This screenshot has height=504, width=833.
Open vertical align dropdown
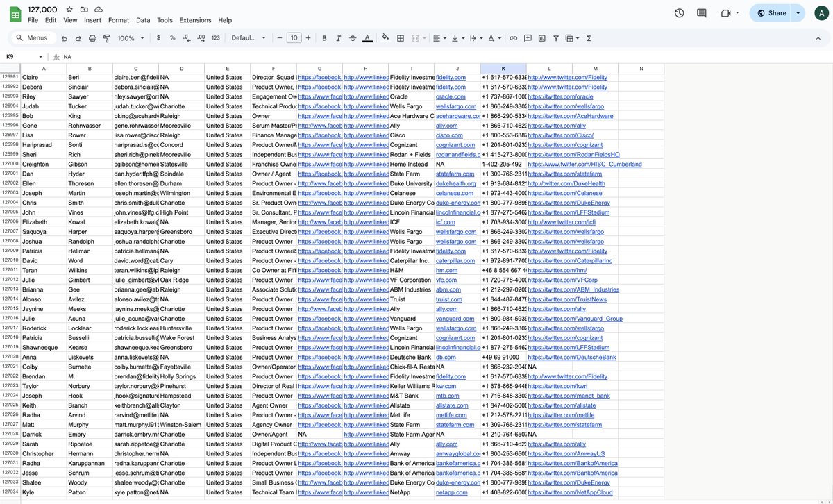[x=457, y=38]
